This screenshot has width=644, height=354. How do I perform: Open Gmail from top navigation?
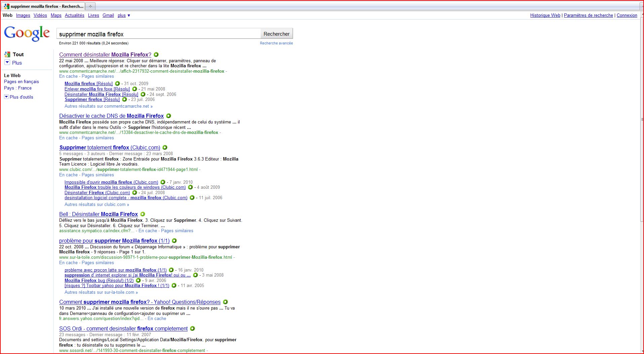click(108, 15)
